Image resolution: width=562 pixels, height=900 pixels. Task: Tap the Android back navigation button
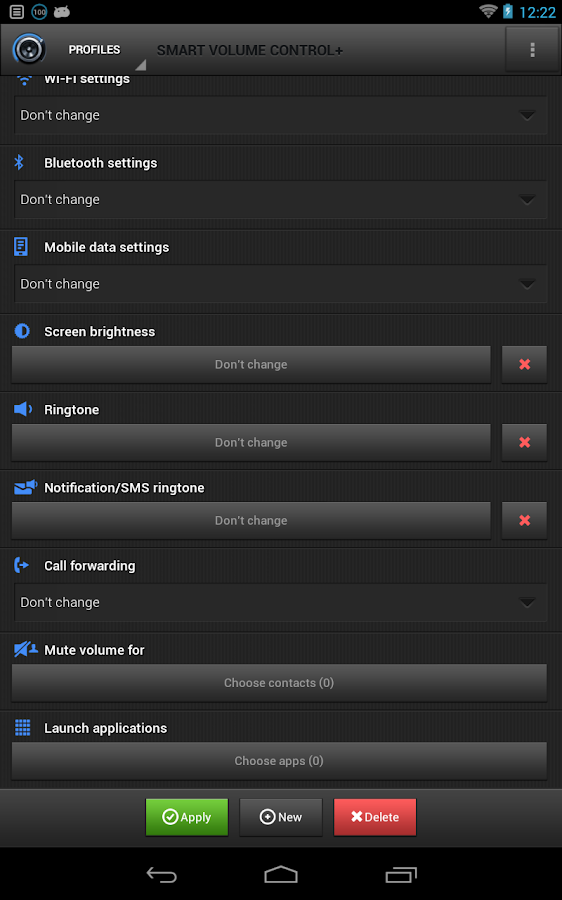tap(161, 874)
